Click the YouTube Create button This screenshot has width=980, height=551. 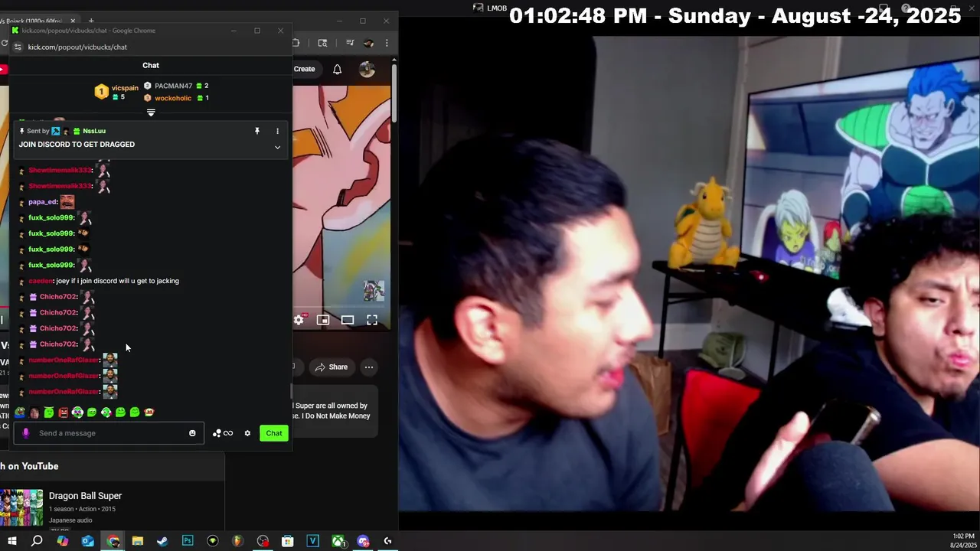tap(304, 69)
